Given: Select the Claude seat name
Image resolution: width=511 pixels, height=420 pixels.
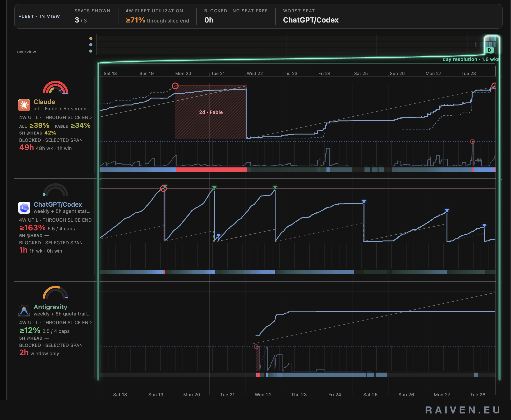Looking at the screenshot, I should point(44,102).
